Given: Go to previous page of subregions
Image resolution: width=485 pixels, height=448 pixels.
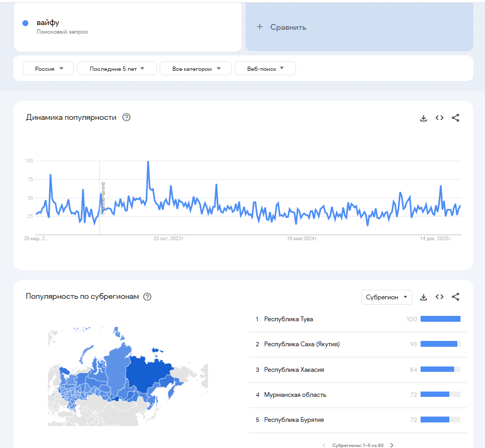Looking at the screenshot, I should 324,445.
